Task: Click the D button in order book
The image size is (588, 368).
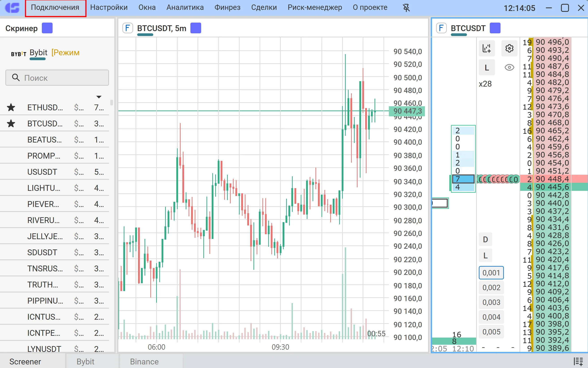Action: pos(485,239)
